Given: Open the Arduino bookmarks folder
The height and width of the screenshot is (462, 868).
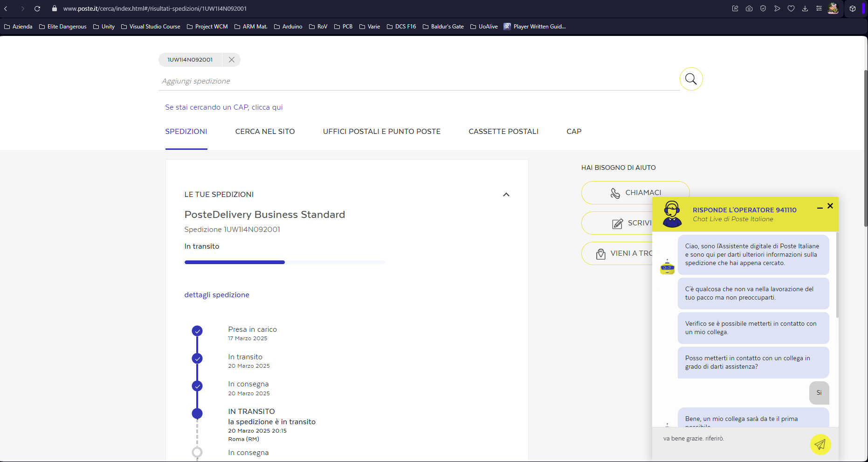Looking at the screenshot, I should coord(288,27).
